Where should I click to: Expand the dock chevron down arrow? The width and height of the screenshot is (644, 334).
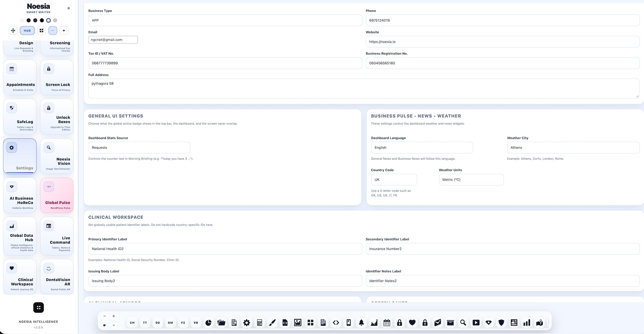114,325
